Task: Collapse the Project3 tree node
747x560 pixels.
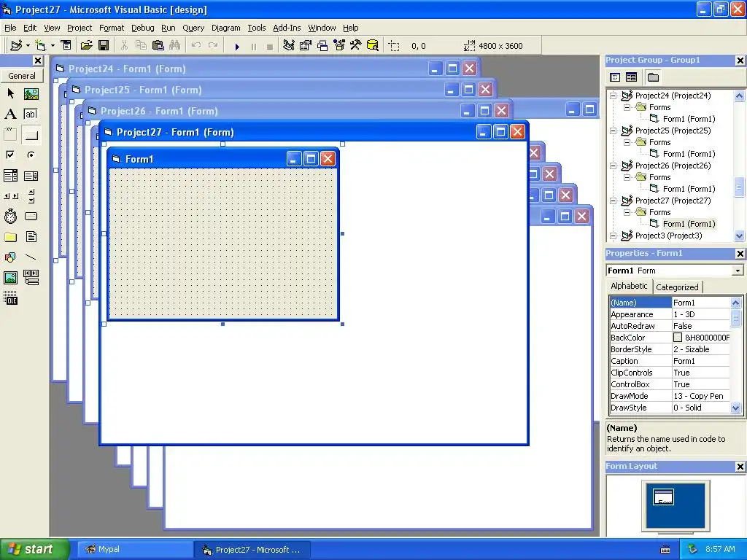Action: pyautogui.click(x=614, y=236)
